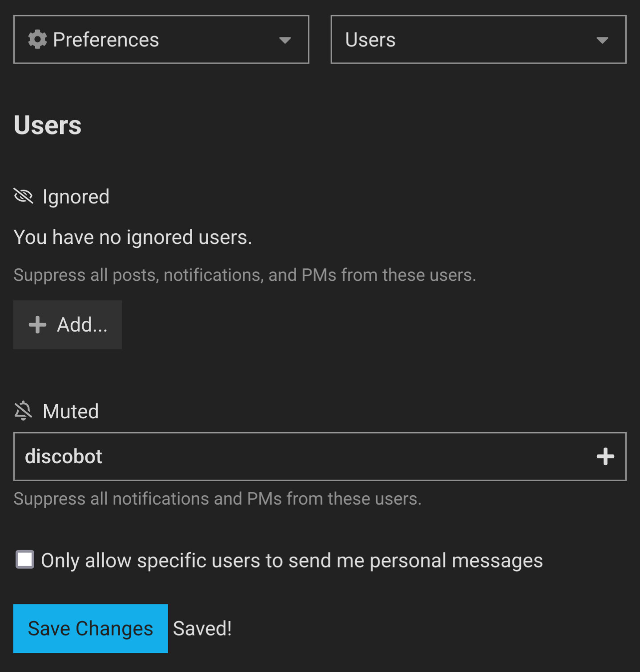Click the Muted section label
The width and height of the screenshot is (640, 672).
point(71,411)
